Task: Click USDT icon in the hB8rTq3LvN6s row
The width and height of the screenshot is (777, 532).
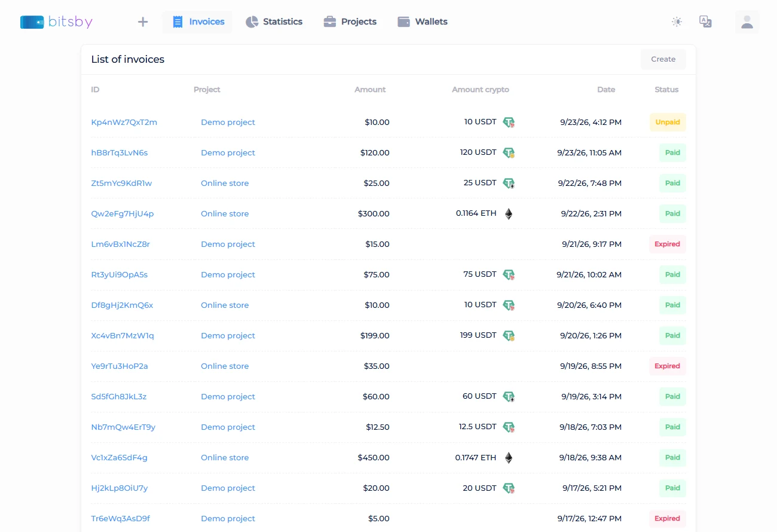Action: click(x=509, y=153)
